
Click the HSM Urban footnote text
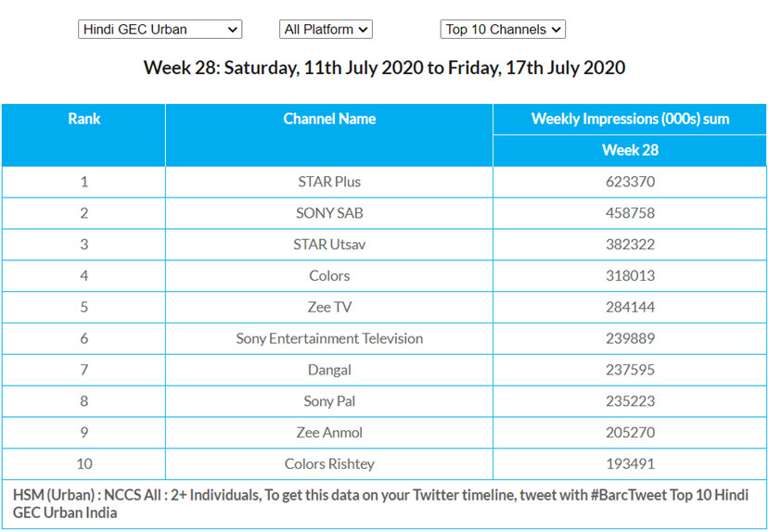(380, 503)
